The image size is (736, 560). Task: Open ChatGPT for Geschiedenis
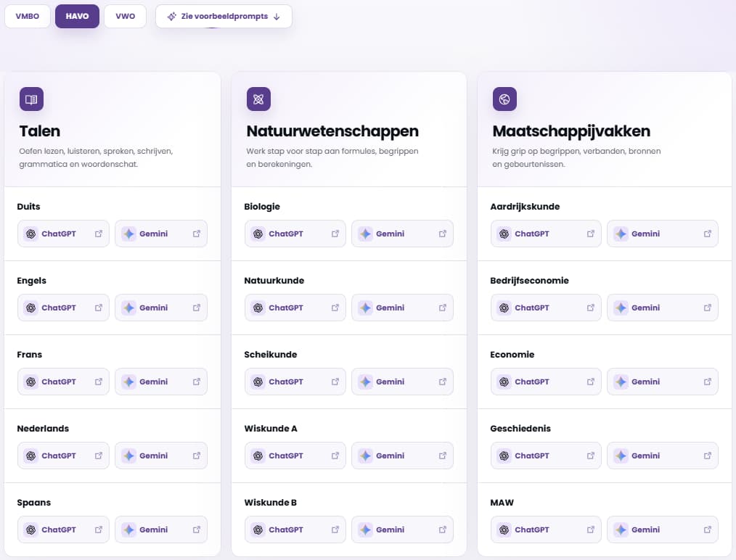point(546,456)
